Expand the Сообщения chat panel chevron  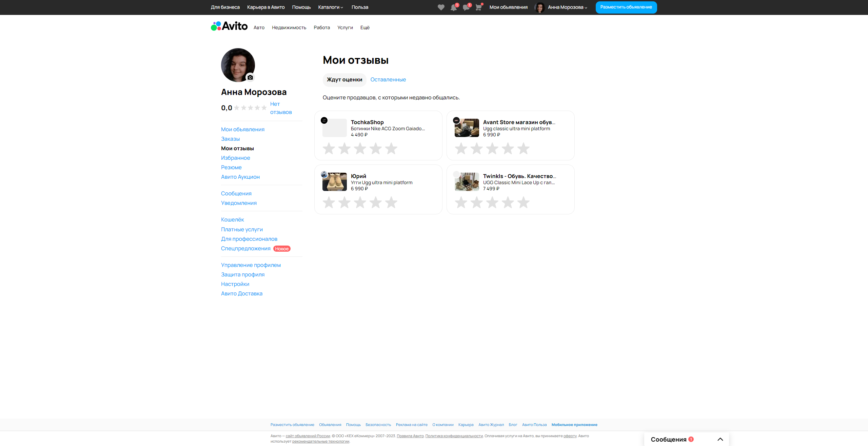point(720,439)
